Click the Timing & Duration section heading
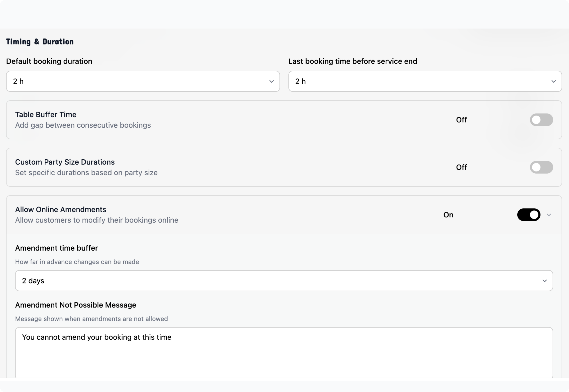The height and width of the screenshot is (392, 569). (x=40, y=42)
